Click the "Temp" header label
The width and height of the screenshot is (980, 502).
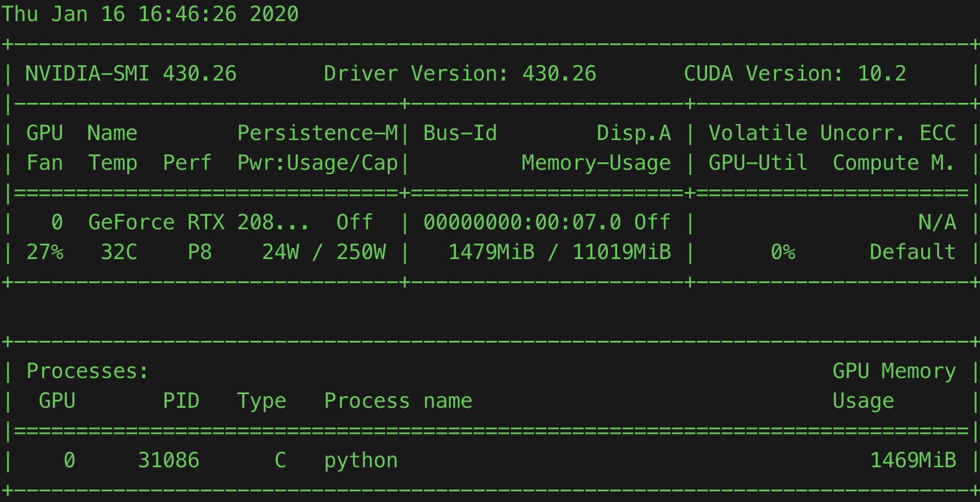[x=113, y=164]
